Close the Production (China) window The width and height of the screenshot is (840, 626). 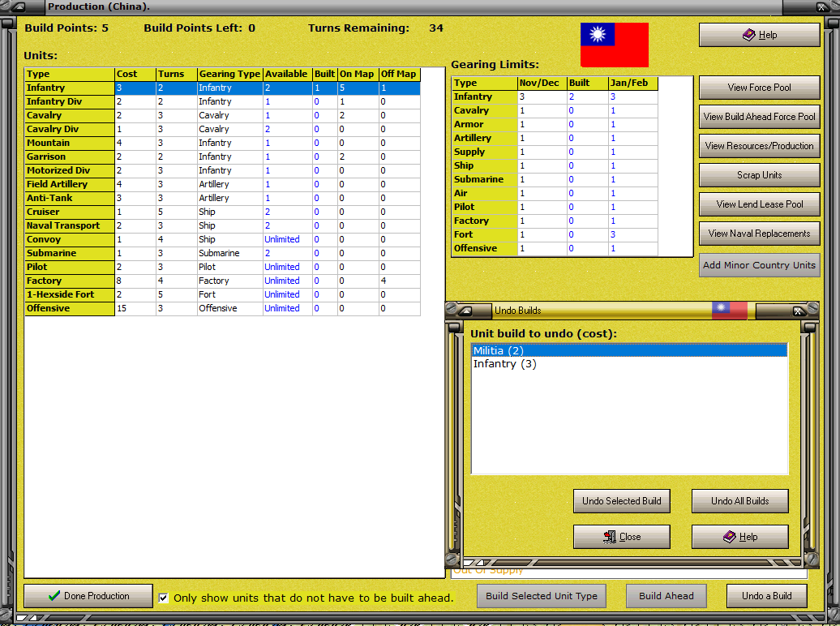tap(821, 7)
